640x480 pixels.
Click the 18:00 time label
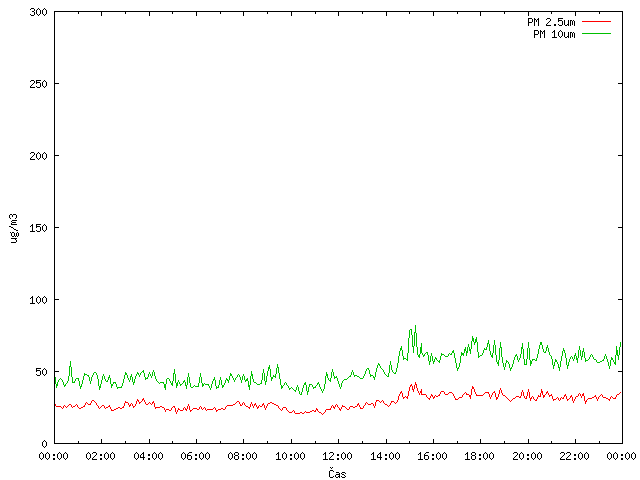[479, 456]
